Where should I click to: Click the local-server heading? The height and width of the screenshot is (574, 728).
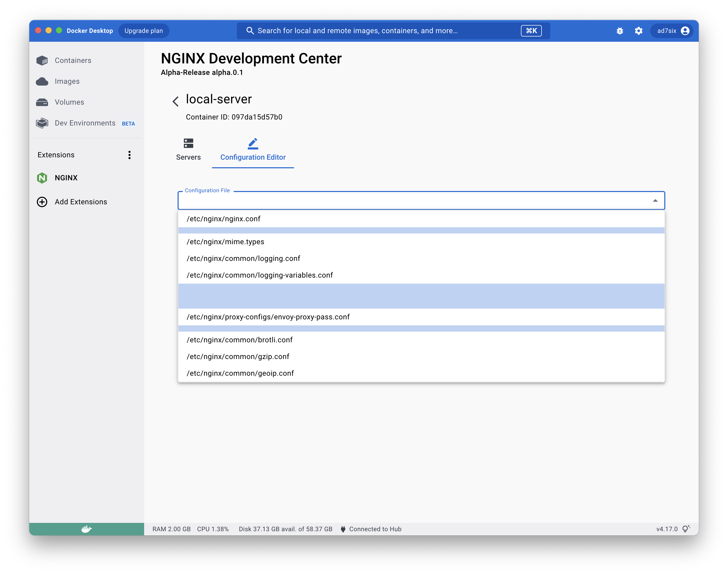pyautogui.click(x=219, y=99)
